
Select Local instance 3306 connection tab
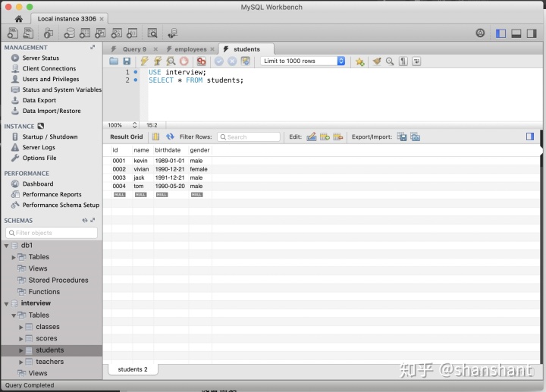(67, 19)
